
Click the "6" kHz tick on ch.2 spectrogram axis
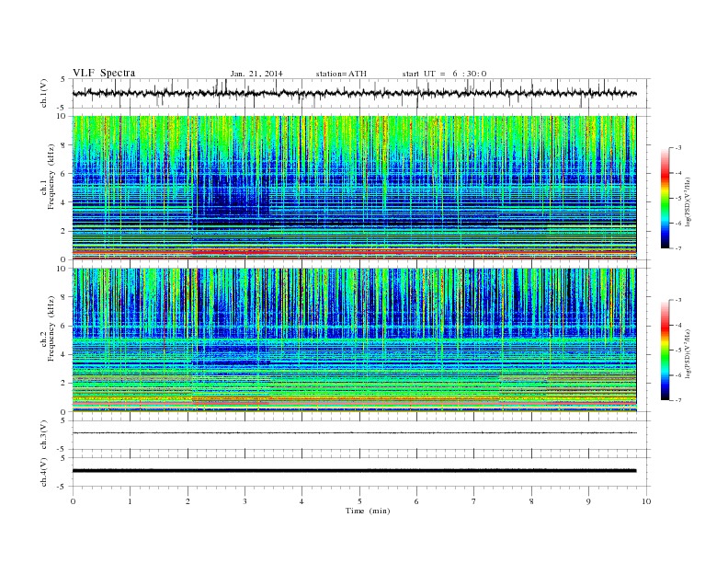pos(63,326)
